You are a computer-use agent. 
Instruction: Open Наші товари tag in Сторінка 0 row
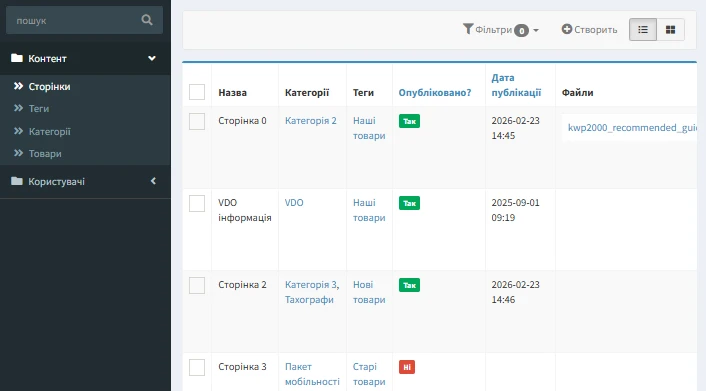pos(369,128)
